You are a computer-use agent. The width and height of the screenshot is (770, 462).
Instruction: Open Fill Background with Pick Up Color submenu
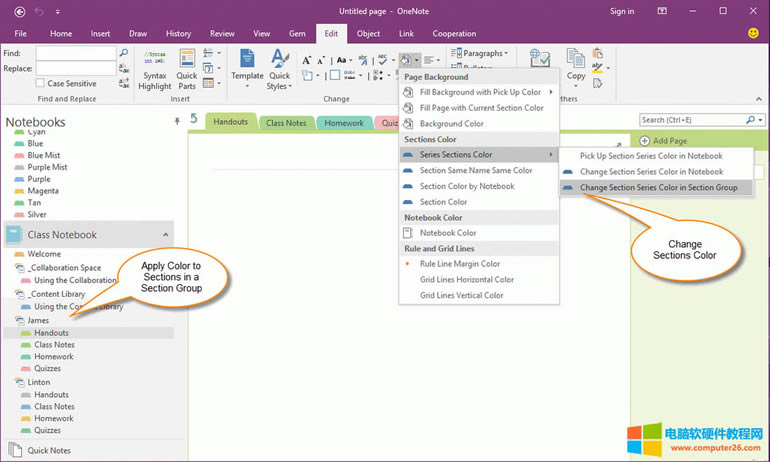(x=479, y=92)
